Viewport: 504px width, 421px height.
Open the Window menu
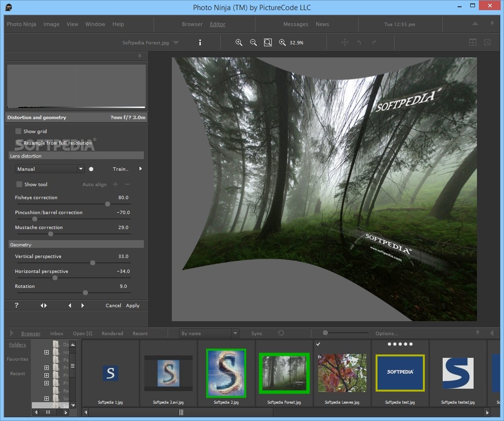point(95,24)
